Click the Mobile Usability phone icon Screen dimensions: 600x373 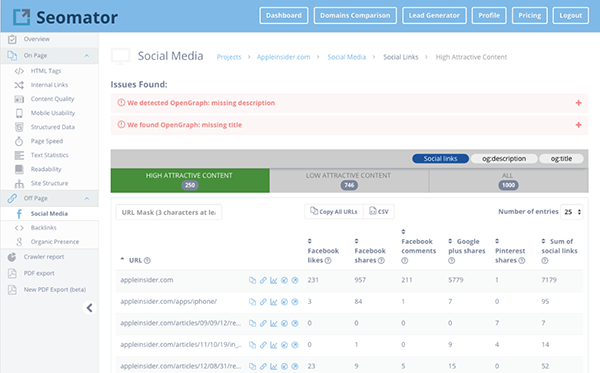(x=19, y=113)
